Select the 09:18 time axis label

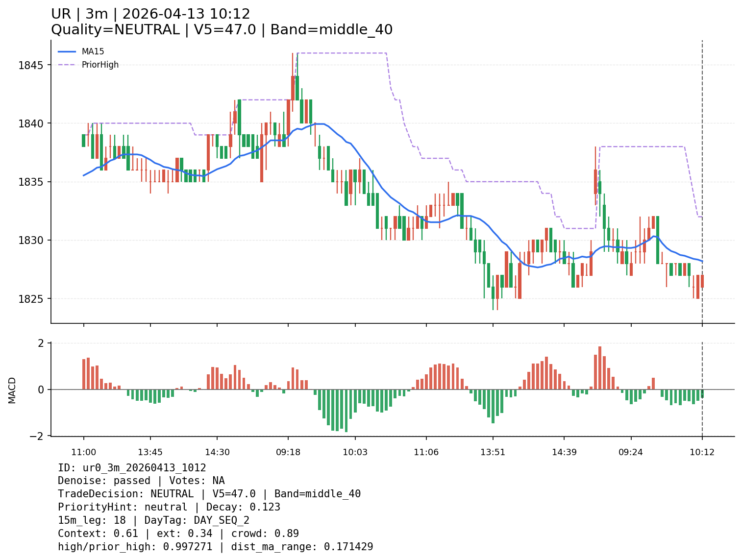click(288, 452)
